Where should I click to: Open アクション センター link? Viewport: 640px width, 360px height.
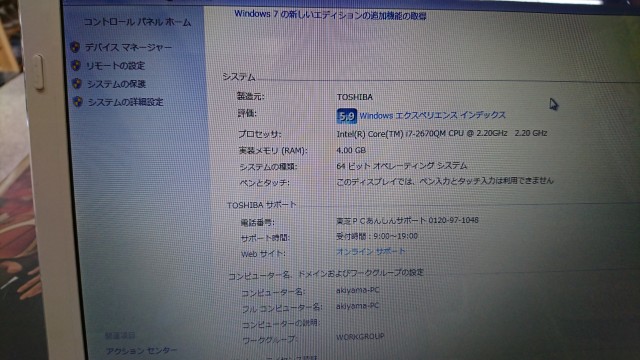click(141, 351)
